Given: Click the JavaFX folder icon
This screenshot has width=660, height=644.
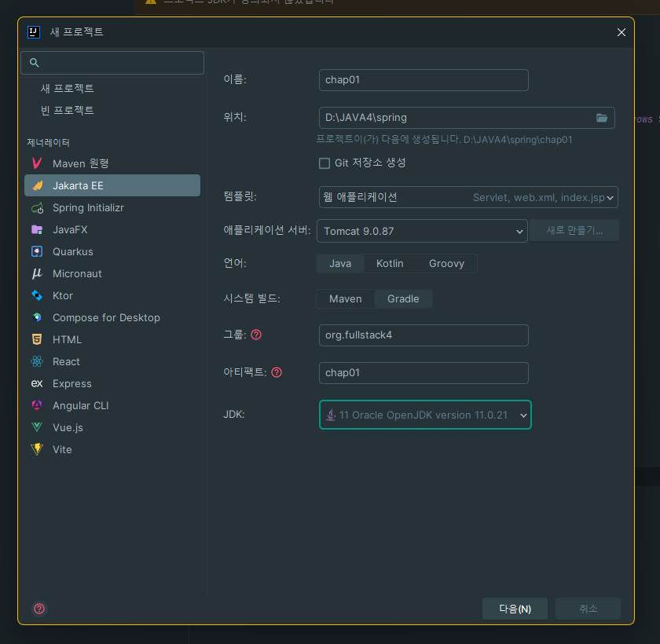Looking at the screenshot, I should [x=37, y=229].
